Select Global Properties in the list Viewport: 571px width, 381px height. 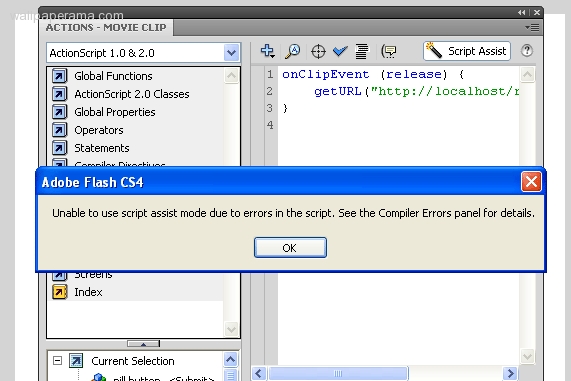pyautogui.click(x=115, y=112)
